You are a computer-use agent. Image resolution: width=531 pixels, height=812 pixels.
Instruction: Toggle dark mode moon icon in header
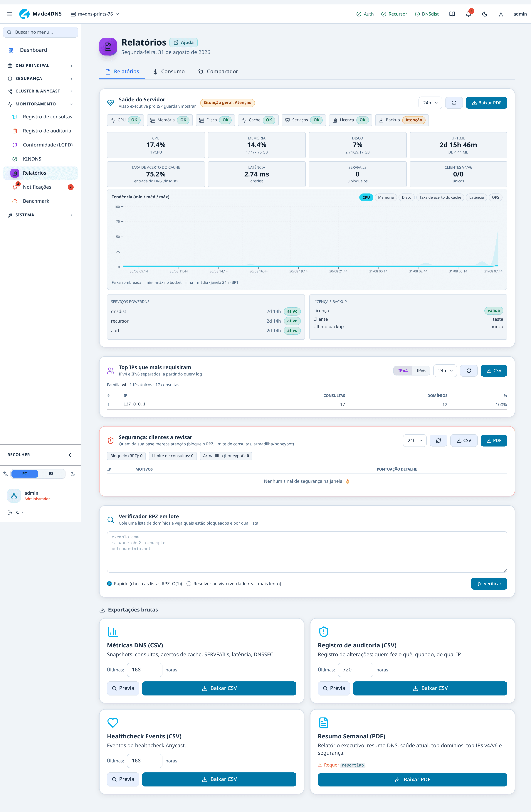point(485,14)
